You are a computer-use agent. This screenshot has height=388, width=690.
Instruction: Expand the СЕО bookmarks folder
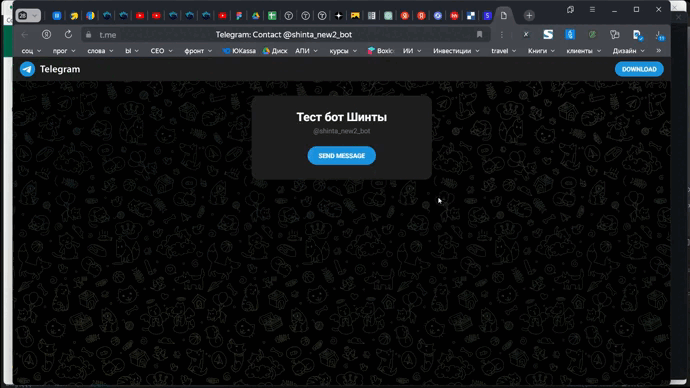click(161, 51)
